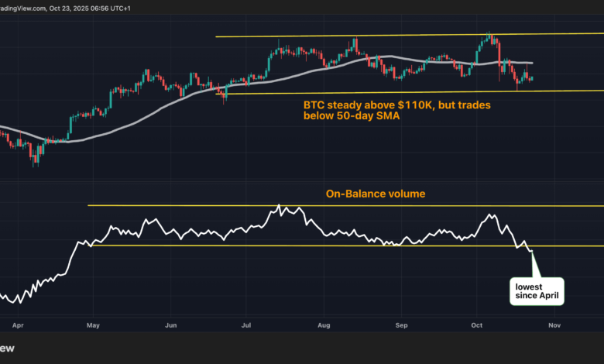Viewport: 604px width, 364px height.
Task: Select the Apr label on time axis
Action: [17, 326]
